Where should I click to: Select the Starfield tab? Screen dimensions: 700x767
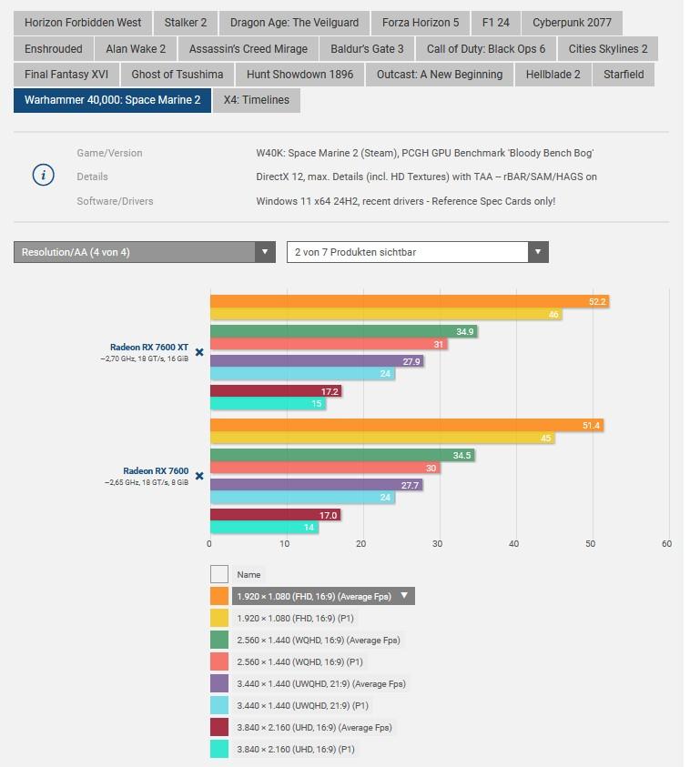[623, 75]
